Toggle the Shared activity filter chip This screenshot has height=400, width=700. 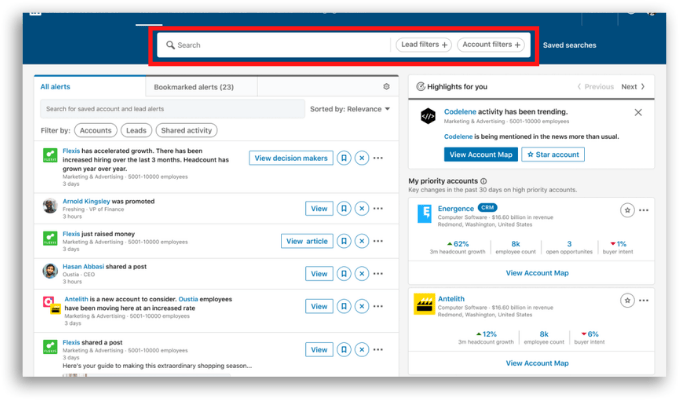(x=186, y=130)
